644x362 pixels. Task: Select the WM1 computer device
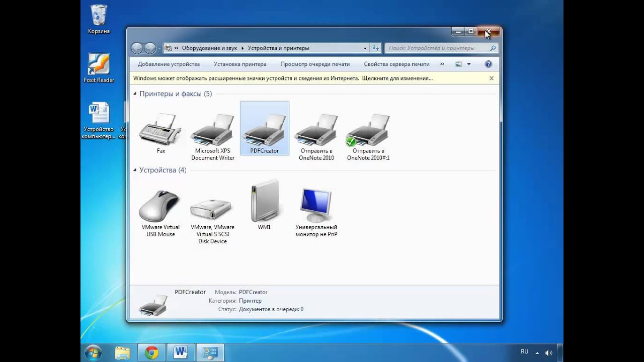(265, 201)
